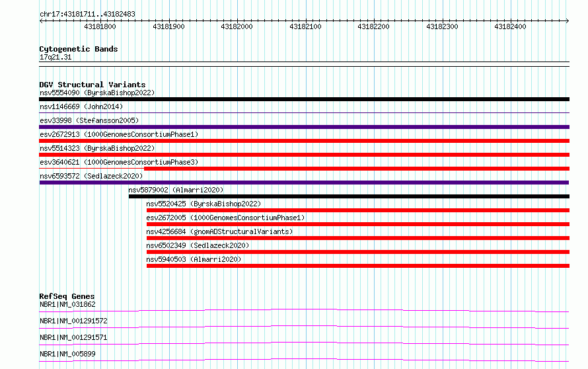Click ruler position 43182200
Screen dimensions: 588x369
tap(373, 26)
